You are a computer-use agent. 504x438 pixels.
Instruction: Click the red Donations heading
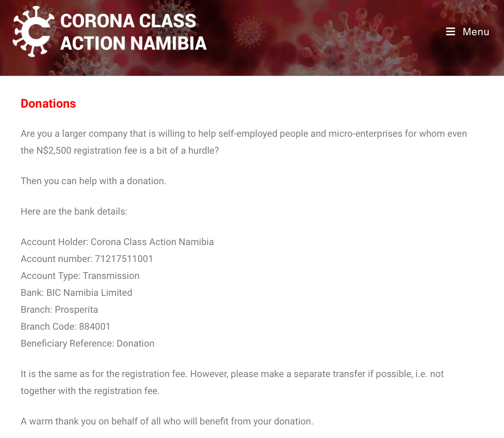click(x=48, y=104)
